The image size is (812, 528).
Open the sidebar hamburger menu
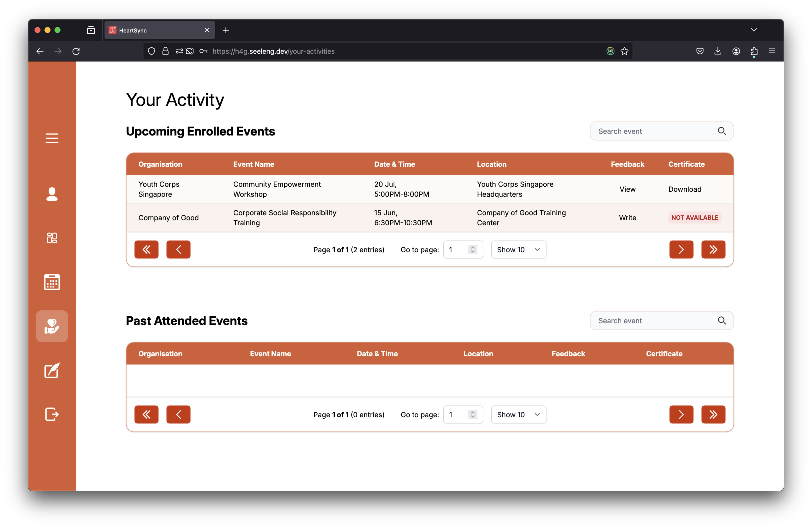pyautogui.click(x=52, y=138)
